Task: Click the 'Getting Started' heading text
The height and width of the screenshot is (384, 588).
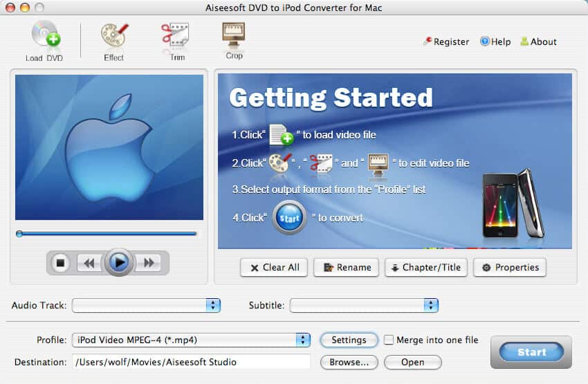Action: click(331, 98)
